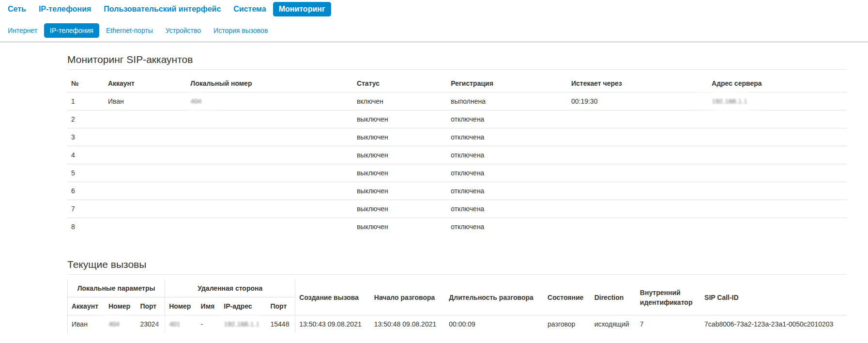
Task: Open the top-level IP-телефония menu
Action: tap(65, 9)
